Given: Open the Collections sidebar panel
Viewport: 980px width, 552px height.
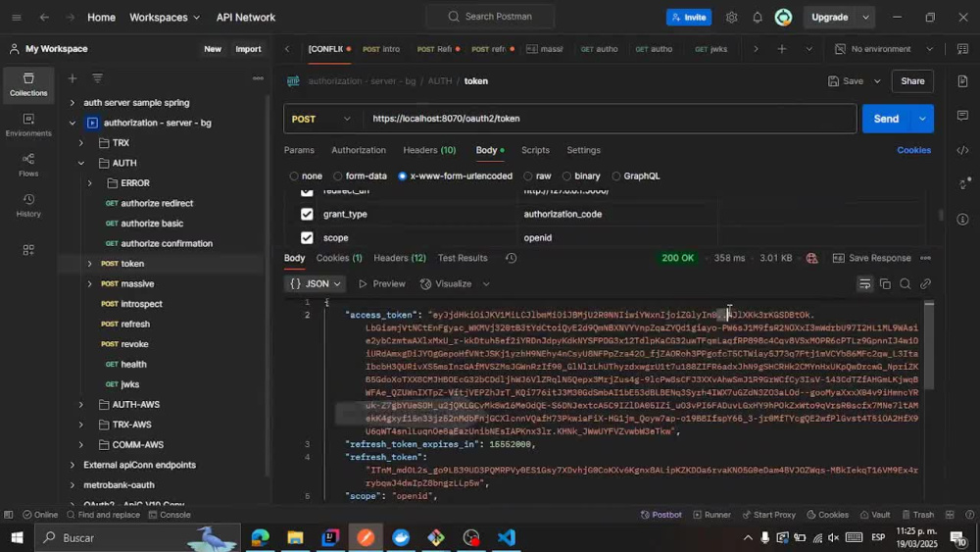Looking at the screenshot, I should pyautogui.click(x=28, y=84).
